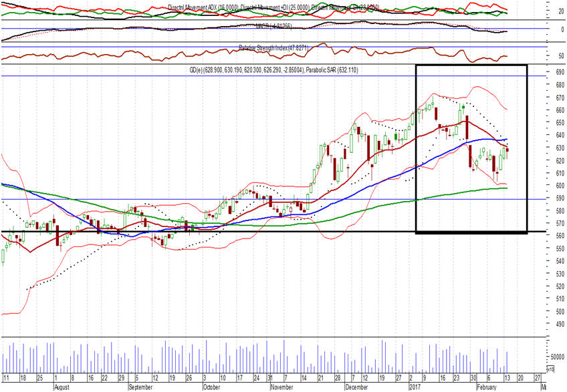
Task: Click the date label 13 on time axis
Action: pyautogui.click(x=507, y=378)
